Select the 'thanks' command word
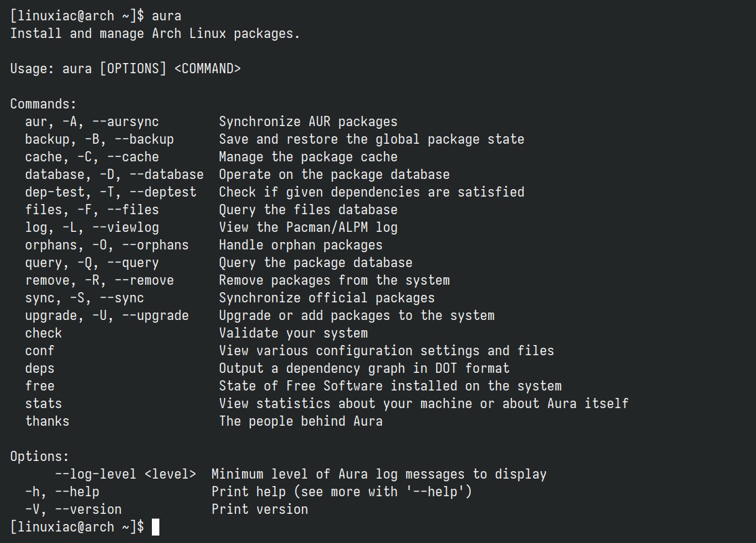 tap(47, 421)
